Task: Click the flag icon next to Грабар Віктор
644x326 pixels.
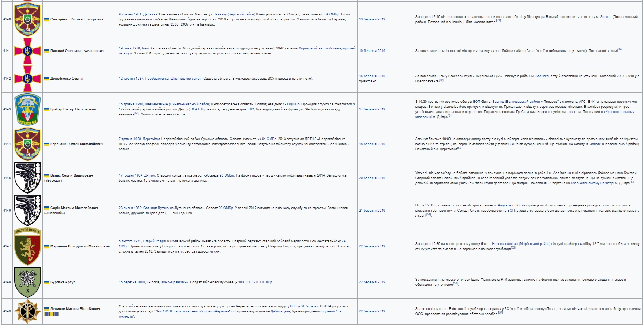Action: click(x=47, y=109)
